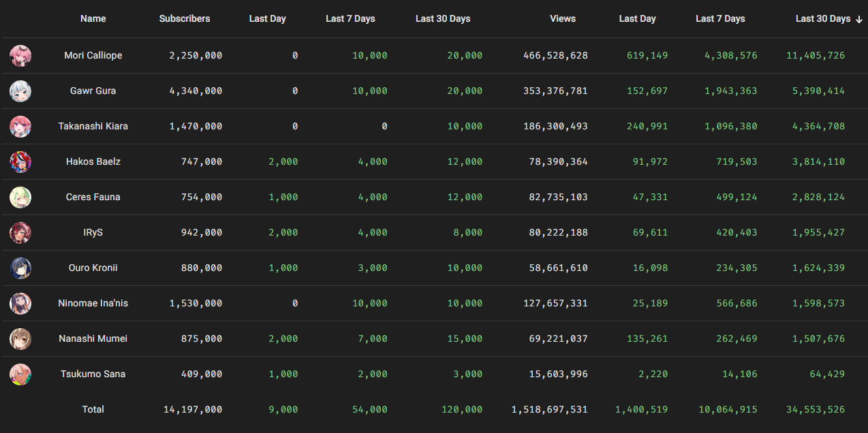The width and height of the screenshot is (868, 433).
Task: Click Nanashi Mumei's avatar icon
Action: tap(20, 339)
